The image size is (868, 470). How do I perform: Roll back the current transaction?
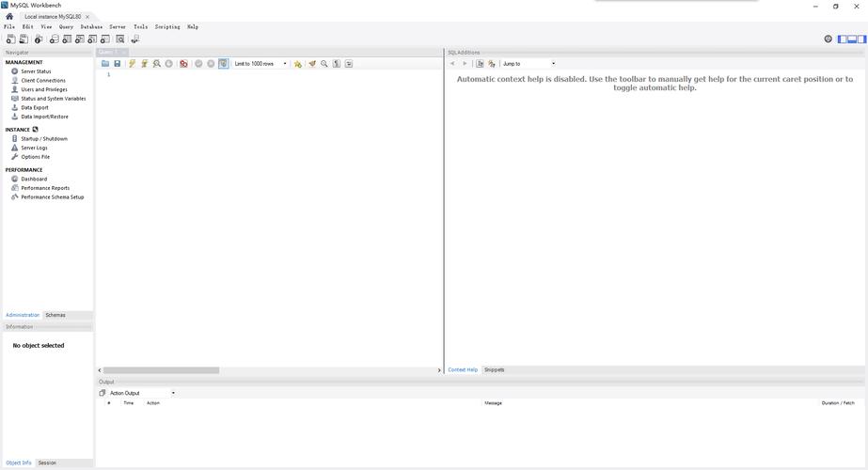pos(211,64)
